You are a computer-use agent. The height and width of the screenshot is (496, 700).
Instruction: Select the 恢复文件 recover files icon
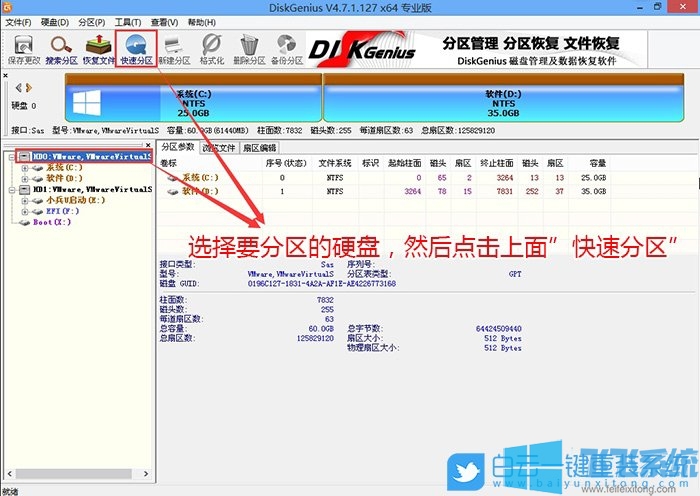pyautogui.click(x=98, y=50)
